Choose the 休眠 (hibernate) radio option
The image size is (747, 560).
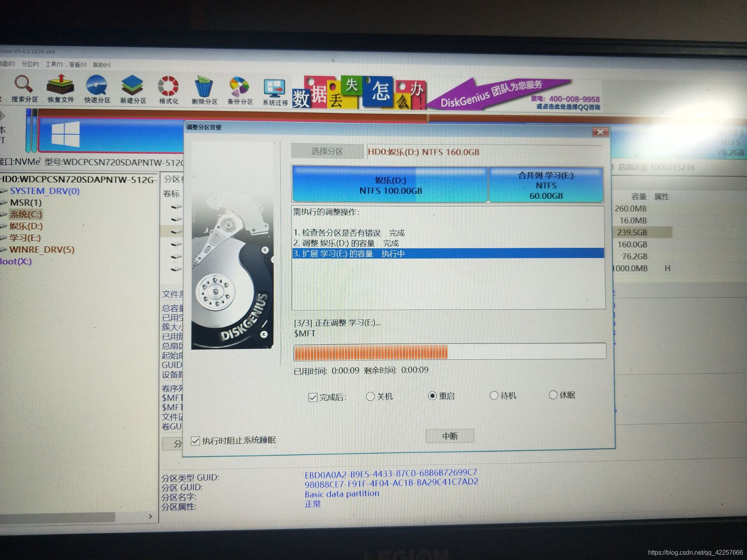point(553,395)
